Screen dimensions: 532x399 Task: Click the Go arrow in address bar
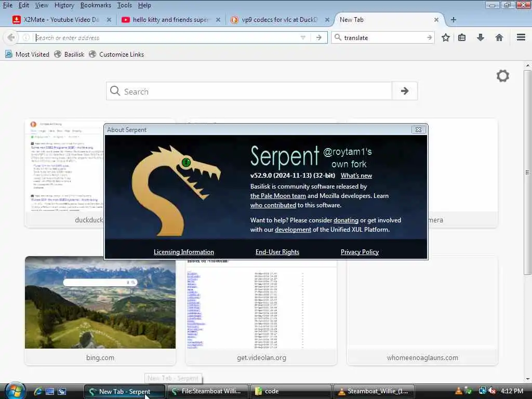tap(318, 37)
